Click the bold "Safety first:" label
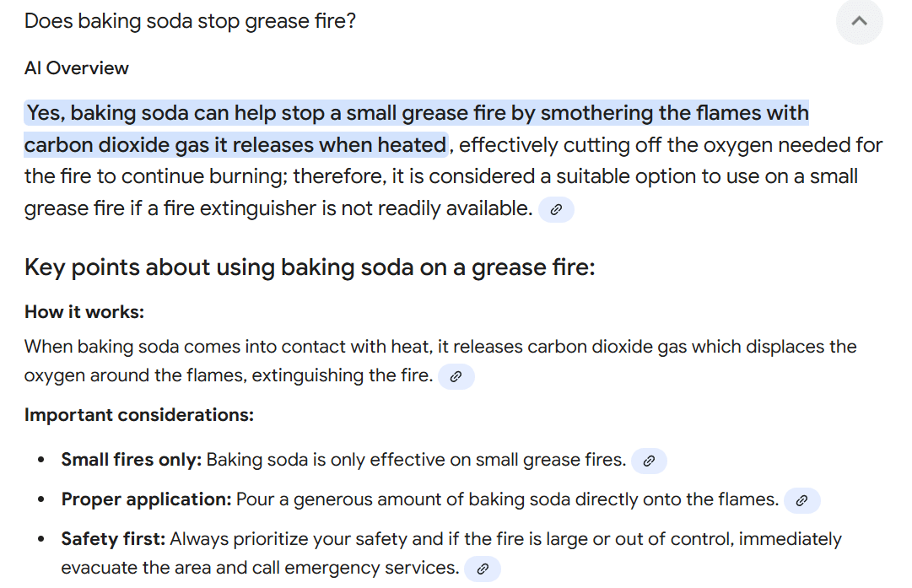Viewport: 912px width, 588px height. point(113,539)
